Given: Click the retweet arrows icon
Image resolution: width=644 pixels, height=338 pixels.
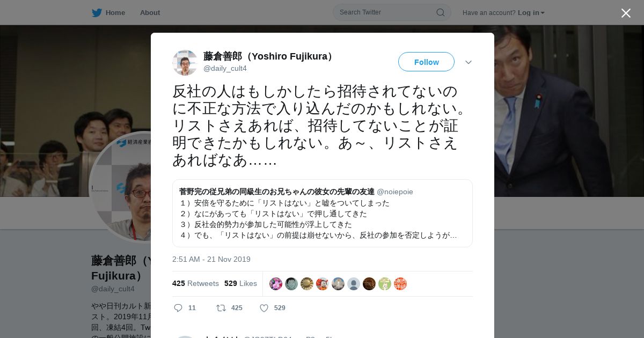Looking at the screenshot, I should (221, 308).
